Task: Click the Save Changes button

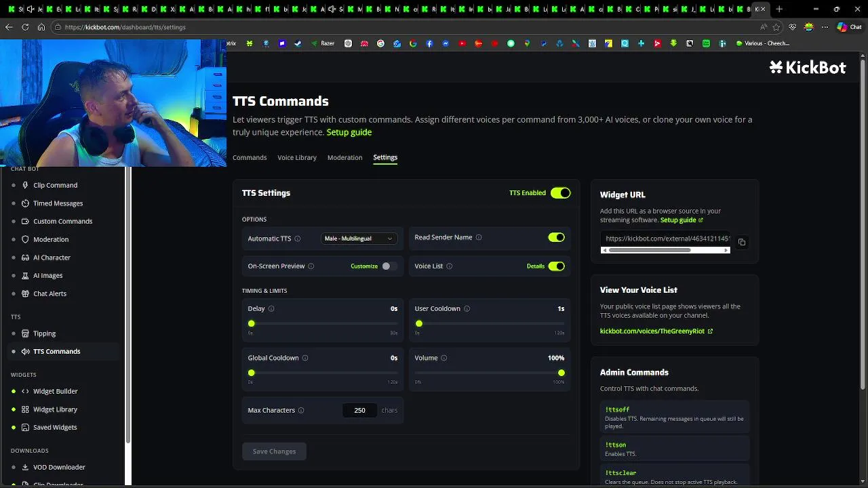Action: click(x=274, y=451)
